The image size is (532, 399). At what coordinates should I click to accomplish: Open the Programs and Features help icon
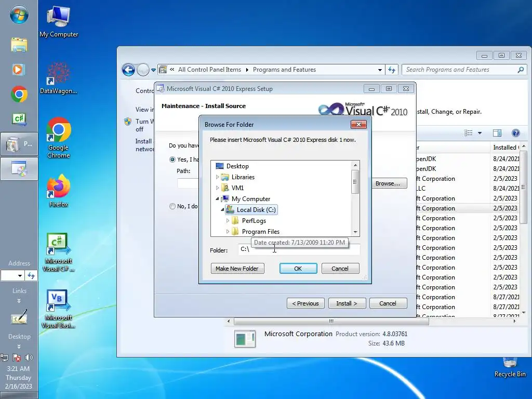click(x=515, y=133)
